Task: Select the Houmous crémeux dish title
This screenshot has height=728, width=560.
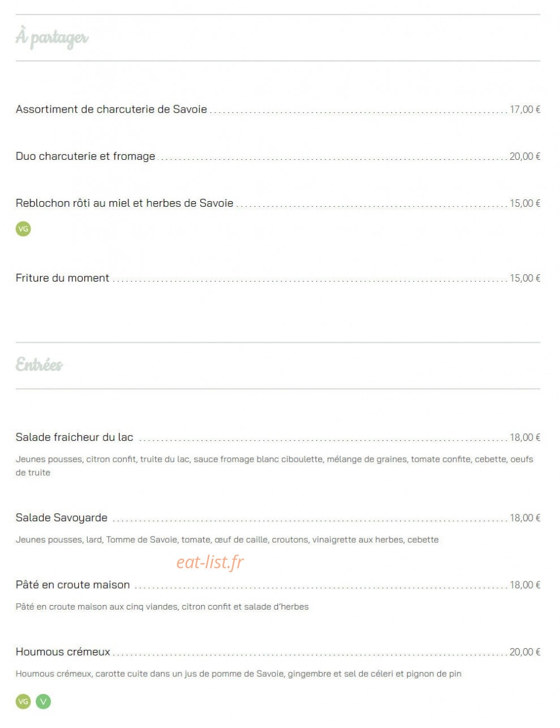Action: pyautogui.click(x=63, y=652)
